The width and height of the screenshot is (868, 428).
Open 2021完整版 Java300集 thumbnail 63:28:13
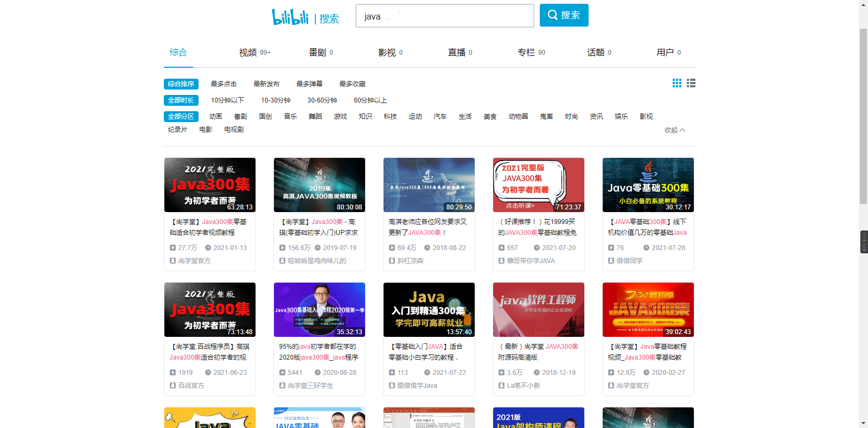pyautogui.click(x=210, y=185)
